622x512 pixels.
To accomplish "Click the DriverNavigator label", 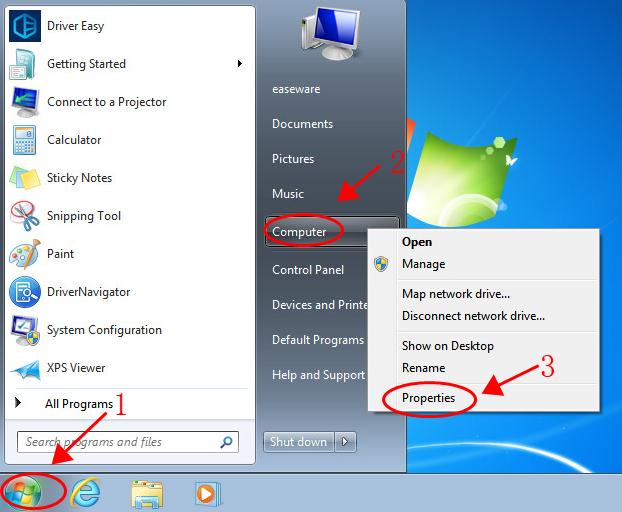I will tap(88, 292).
